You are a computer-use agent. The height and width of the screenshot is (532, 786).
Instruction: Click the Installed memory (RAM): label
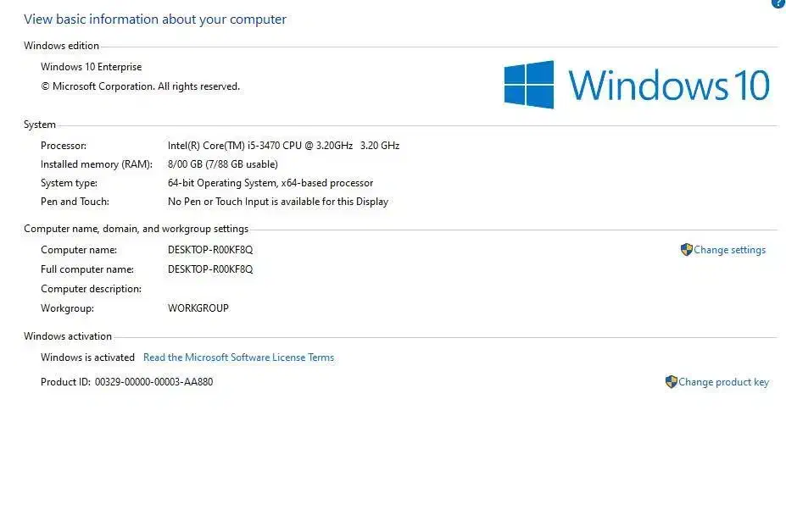tap(97, 164)
